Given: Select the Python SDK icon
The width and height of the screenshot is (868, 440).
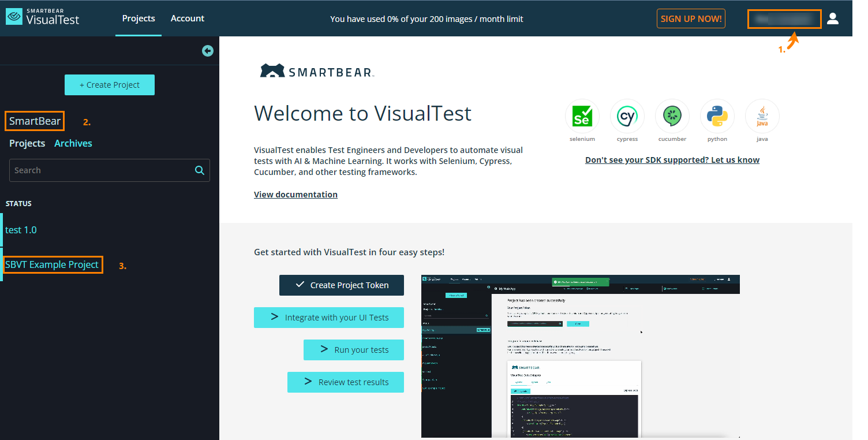Looking at the screenshot, I should [717, 117].
